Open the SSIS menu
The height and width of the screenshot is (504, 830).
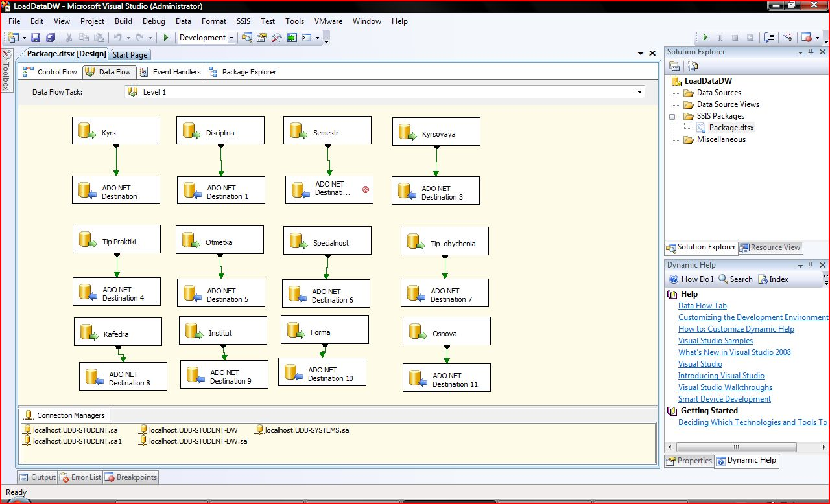[x=244, y=21]
